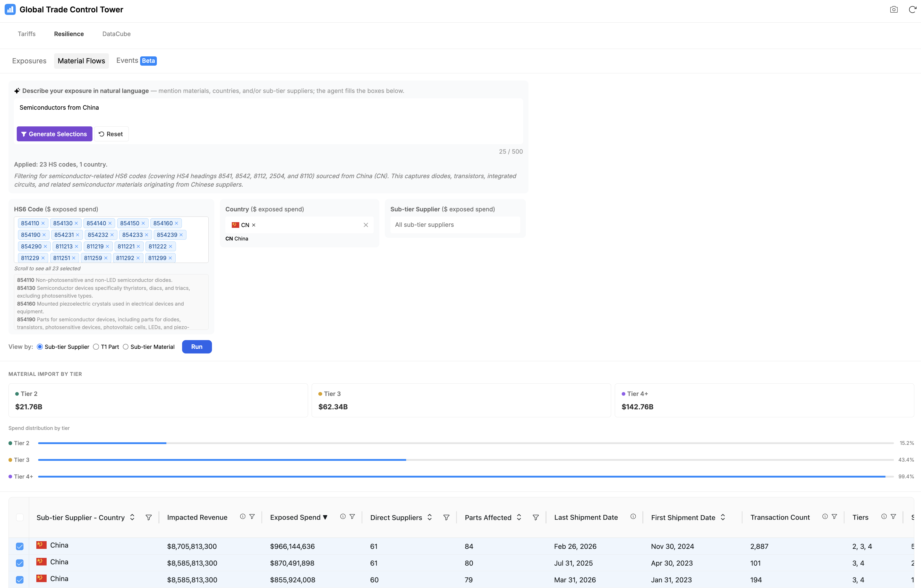Viewport: 921px width, 588px height.
Task: Toggle the select-all checkbox in table header
Action: click(x=20, y=517)
